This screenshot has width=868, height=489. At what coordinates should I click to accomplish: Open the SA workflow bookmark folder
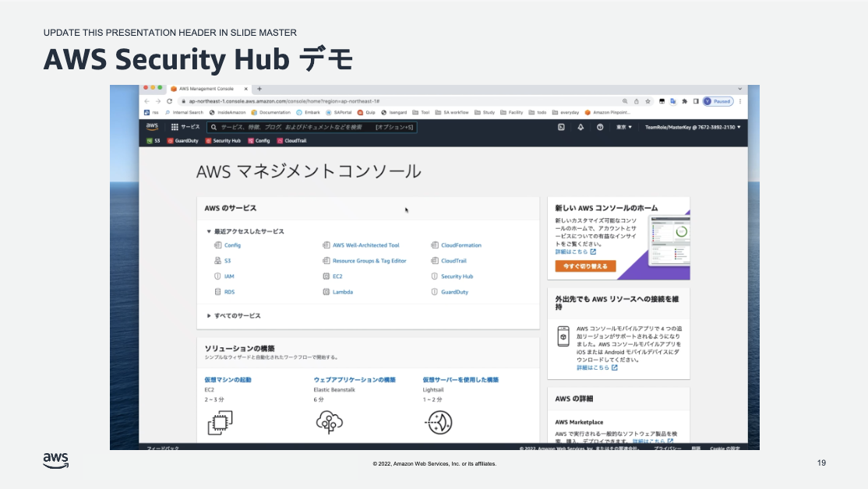coord(452,112)
